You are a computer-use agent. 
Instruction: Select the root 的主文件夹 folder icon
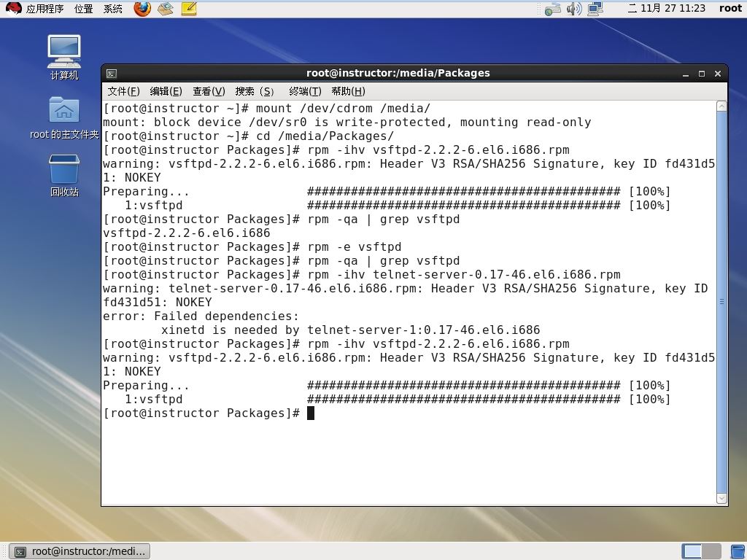pyautogui.click(x=64, y=117)
